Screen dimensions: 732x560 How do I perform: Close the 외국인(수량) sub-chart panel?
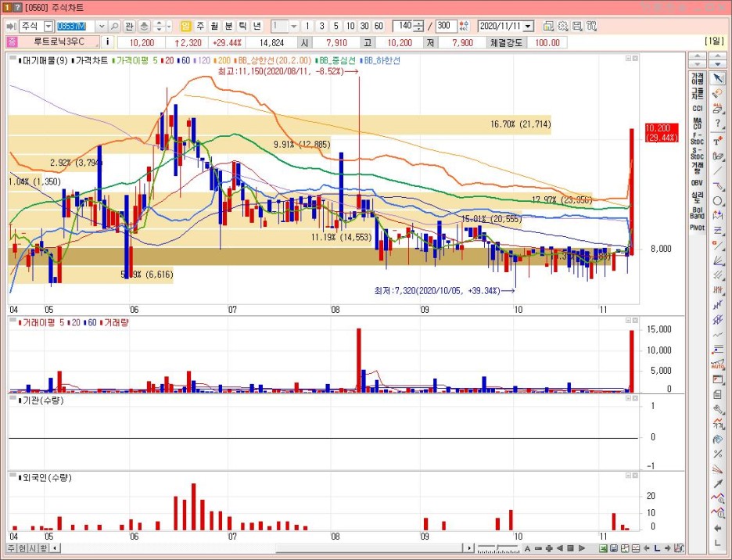coord(635,476)
